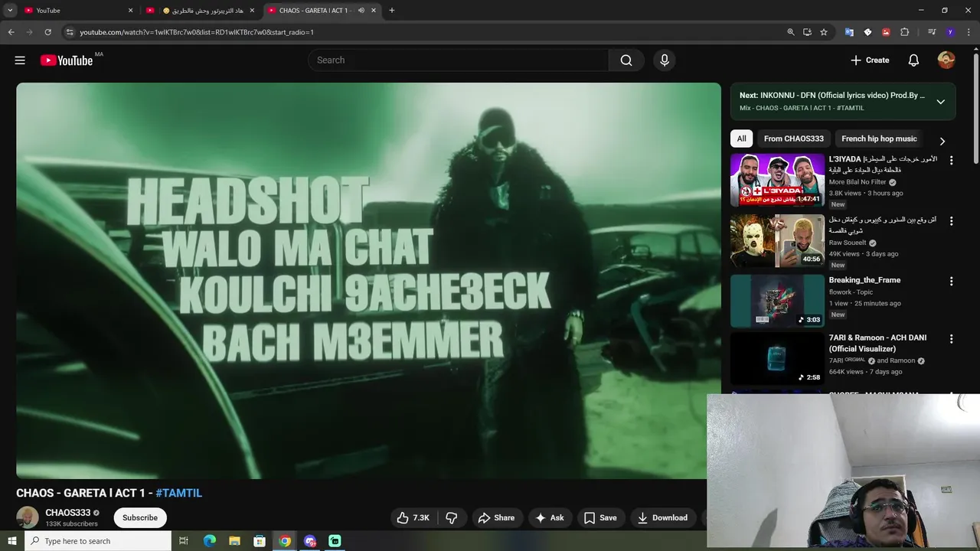Viewport: 980px width, 551px height.
Task: Open the red image extension
Action: click(886, 32)
